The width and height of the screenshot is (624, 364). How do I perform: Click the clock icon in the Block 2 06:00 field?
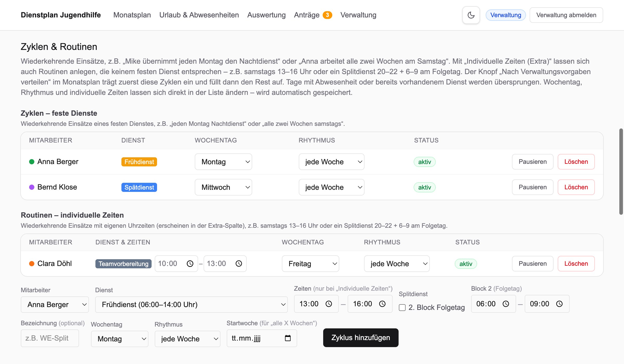[506, 304]
